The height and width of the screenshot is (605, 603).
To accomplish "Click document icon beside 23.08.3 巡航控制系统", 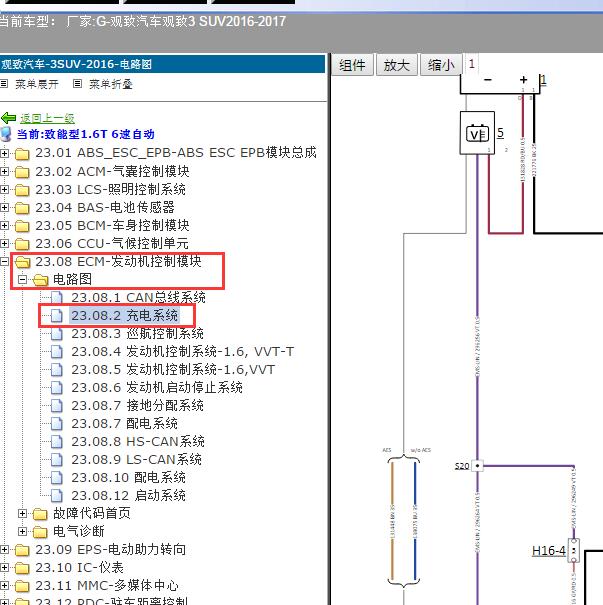I will (57, 334).
